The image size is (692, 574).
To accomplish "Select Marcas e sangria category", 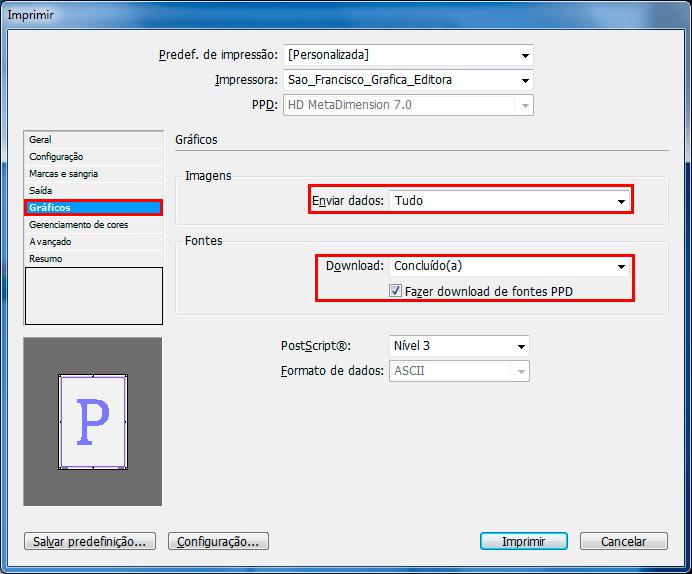I will [94, 174].
